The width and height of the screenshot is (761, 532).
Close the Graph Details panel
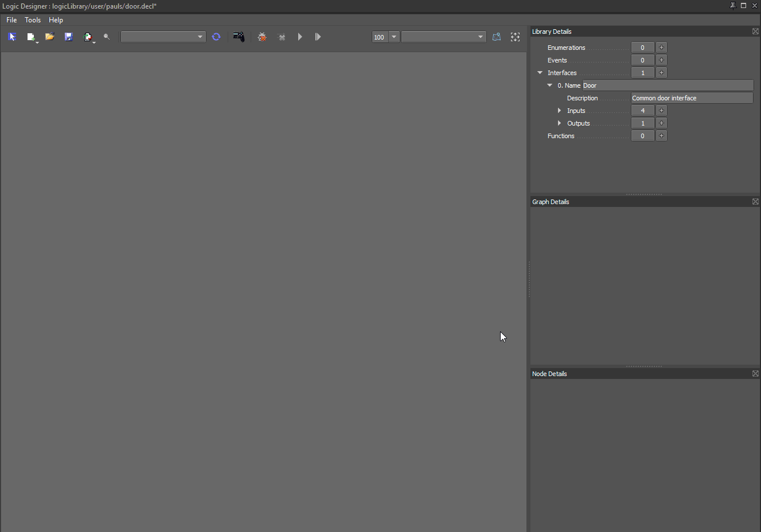[x=755, y=202]
